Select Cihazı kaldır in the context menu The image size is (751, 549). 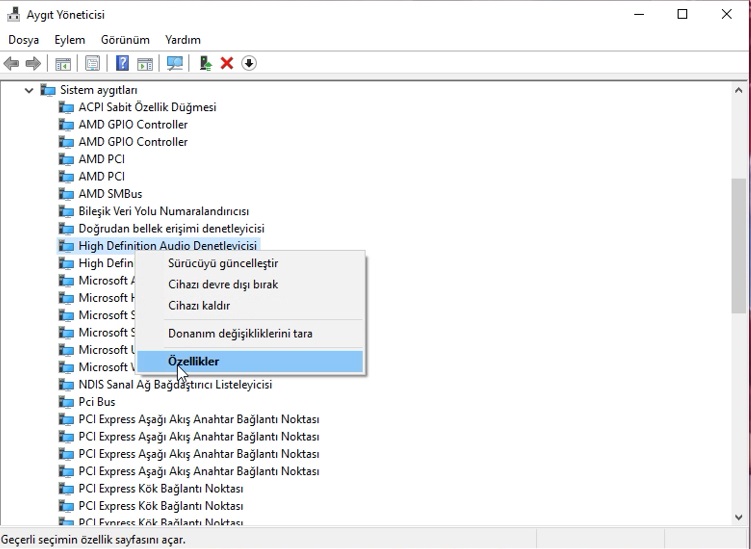(250, 305)
